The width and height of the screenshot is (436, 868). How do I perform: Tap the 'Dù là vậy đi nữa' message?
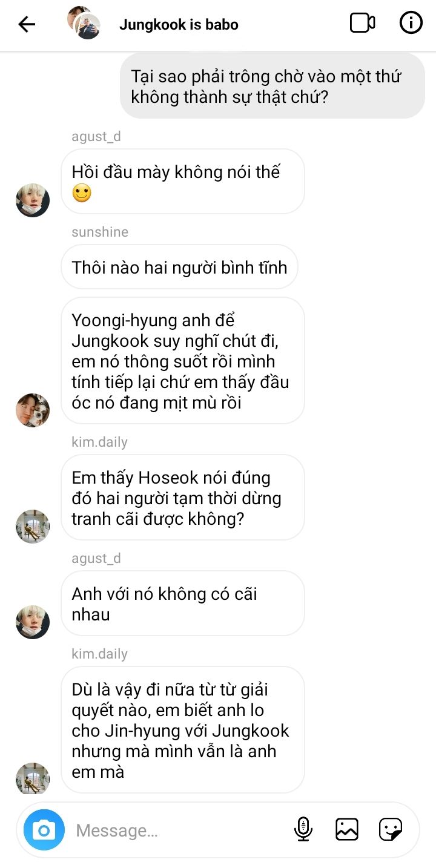[x=182, y=730]
